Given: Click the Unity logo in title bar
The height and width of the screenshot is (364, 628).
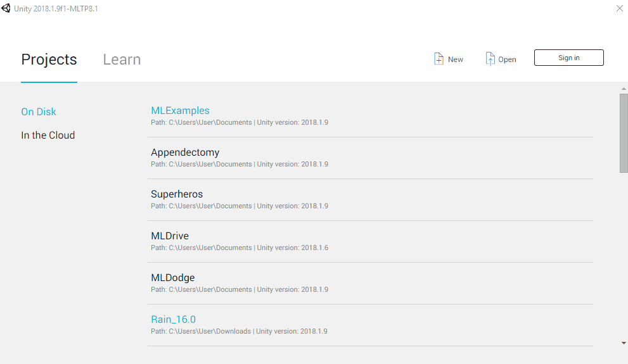Looking at the screenshot, I should point(6,8).
